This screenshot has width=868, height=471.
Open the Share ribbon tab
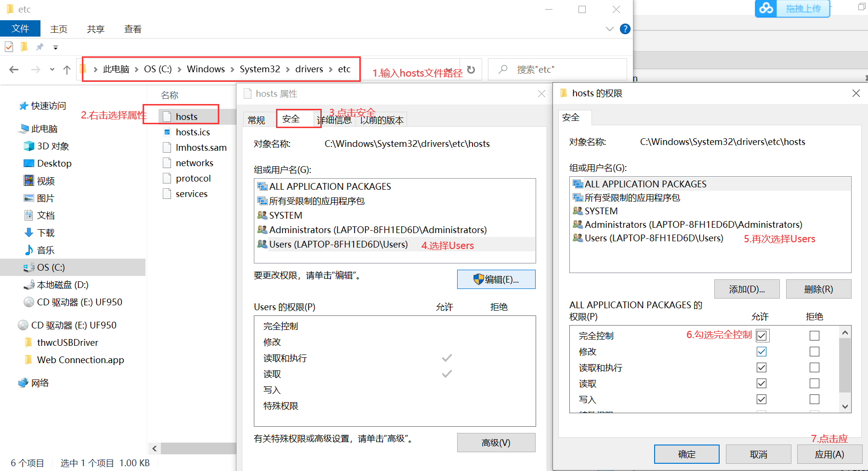coord(96,29)
